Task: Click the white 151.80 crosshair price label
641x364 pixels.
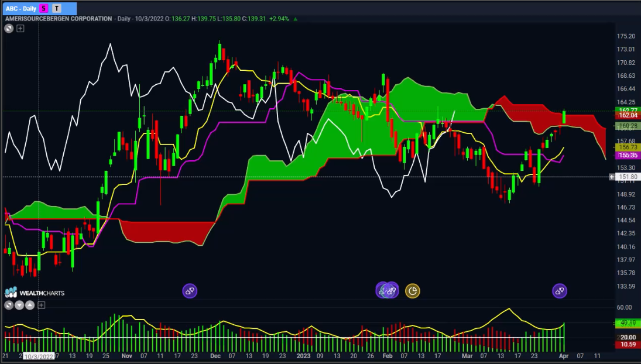Action: click(628, 177)
